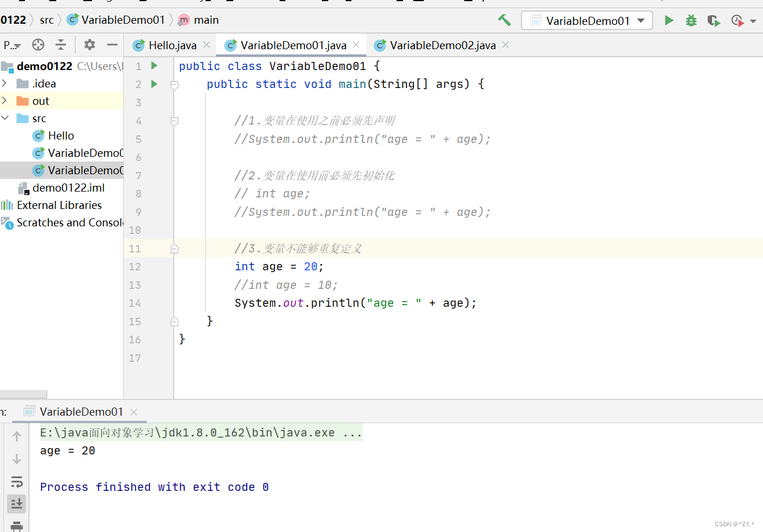Viewport: 763px width, 532px height.
Task: Click 'Process finished with exit code 0' text
Action: click(x=154, y=487)
